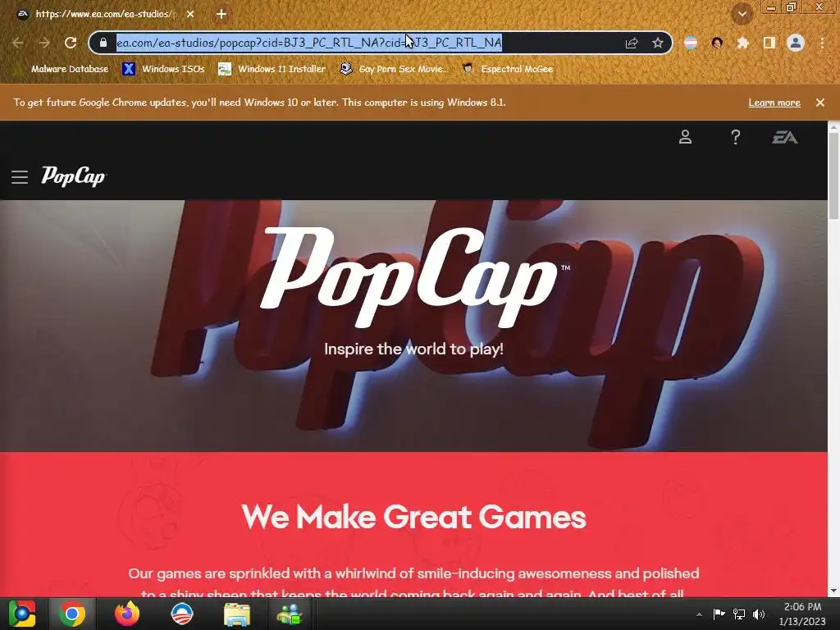
Task: Open the hamburger navigation menu
Action: click(x=20, y=177)
